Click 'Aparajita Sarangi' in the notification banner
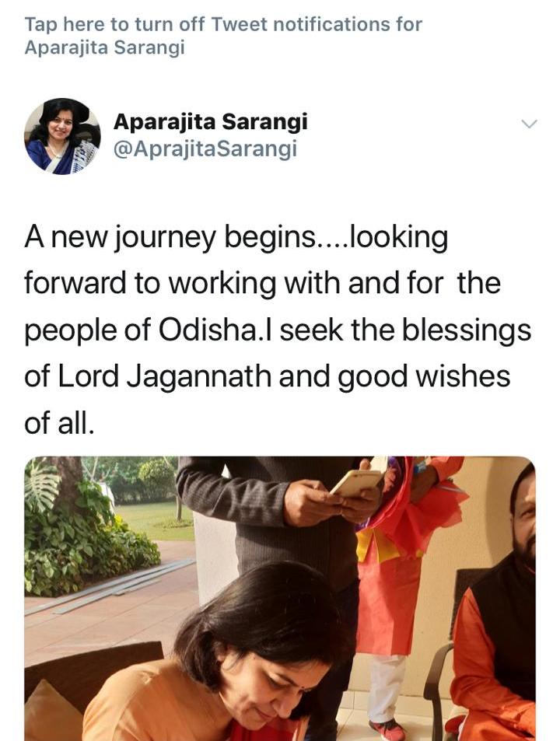The image size is (560, 741). point(104,47)
